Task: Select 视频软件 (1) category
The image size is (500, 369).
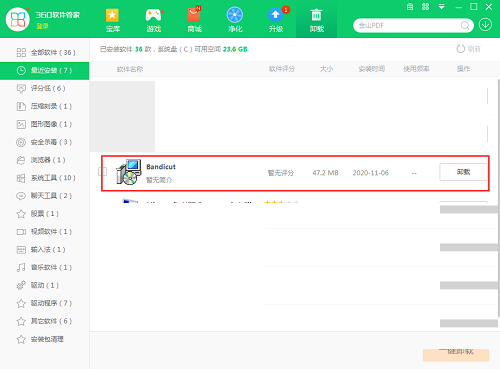Action: (45, 232)
